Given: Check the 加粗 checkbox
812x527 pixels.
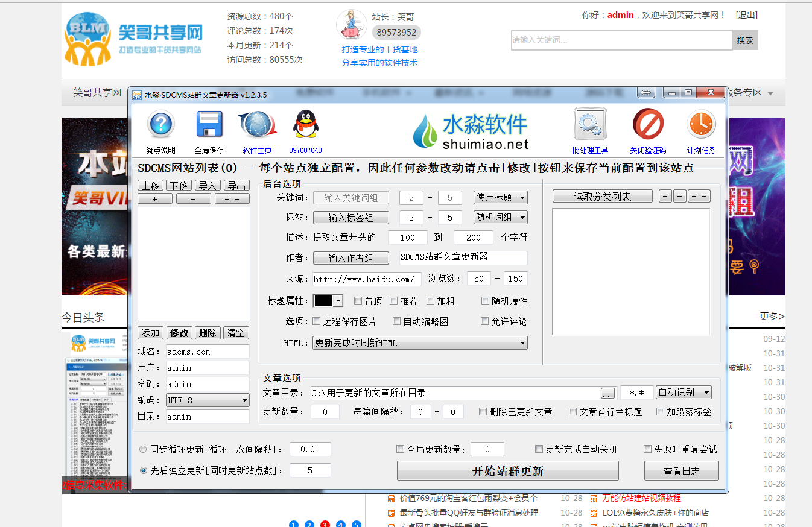Looking at the screenshot, I should [x=430, y=301].
